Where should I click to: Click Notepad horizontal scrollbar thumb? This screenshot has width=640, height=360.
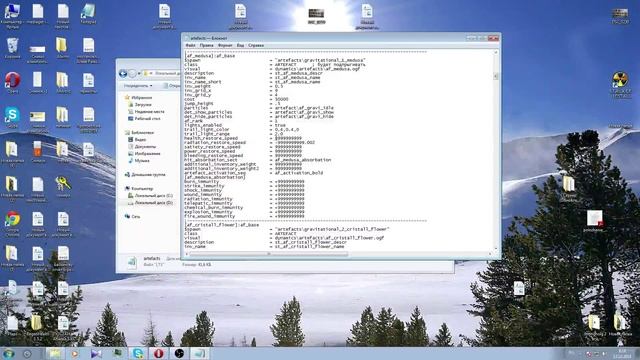click(269, 254)
